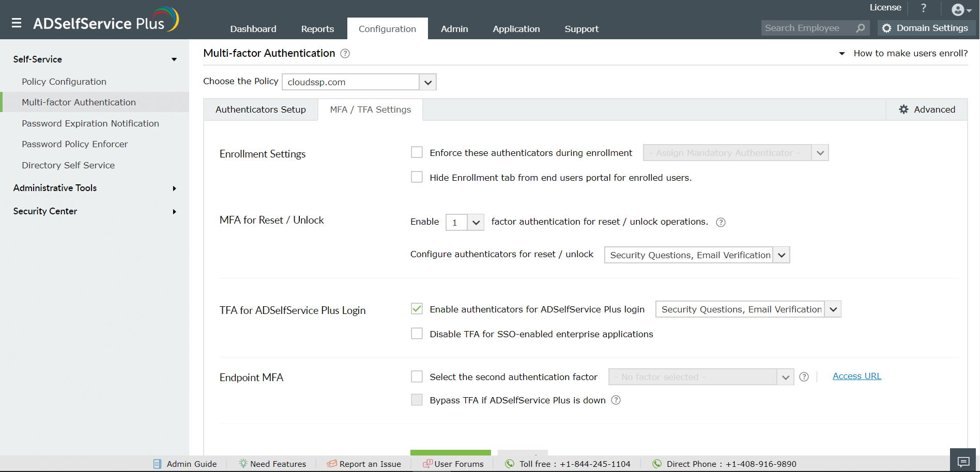The width and height of the screenshot is (980, 472).
Task: Click the Advanced gear icon
Action: click(904, 109)
